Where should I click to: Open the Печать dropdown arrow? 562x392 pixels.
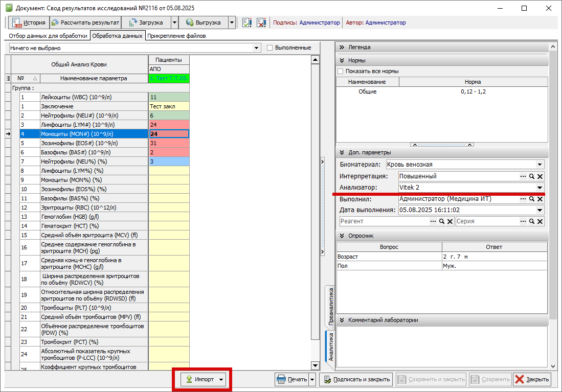pyautogui.click(x=312, y=379)
